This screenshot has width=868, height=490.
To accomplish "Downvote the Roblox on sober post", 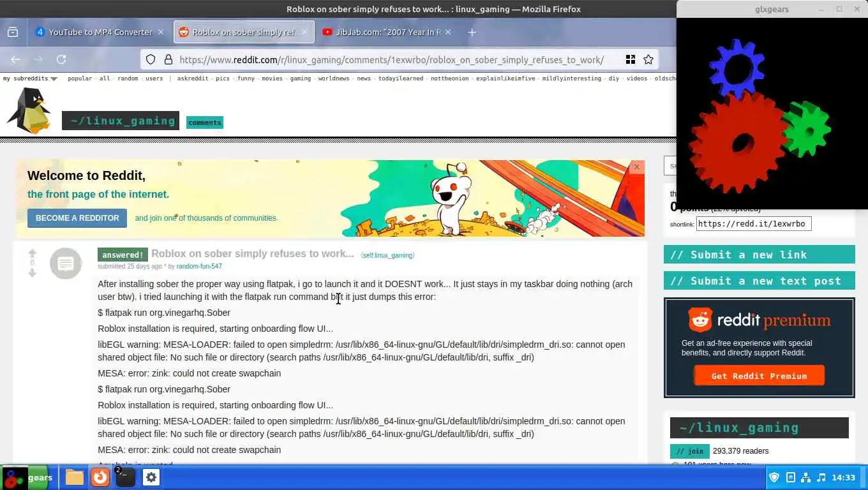I will pos(32,273).
